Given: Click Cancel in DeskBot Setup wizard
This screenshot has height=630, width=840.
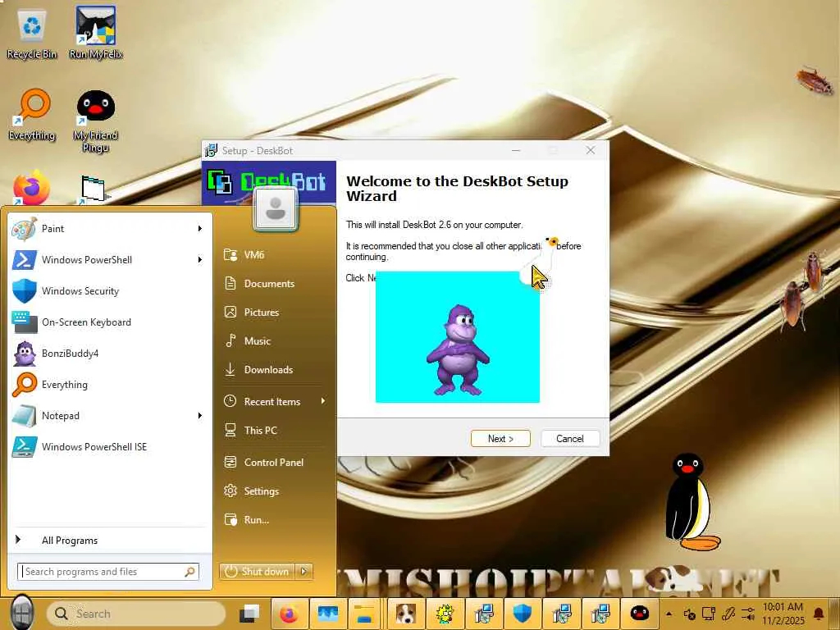Looking at the screenshot, I should [x=570, y=438].
